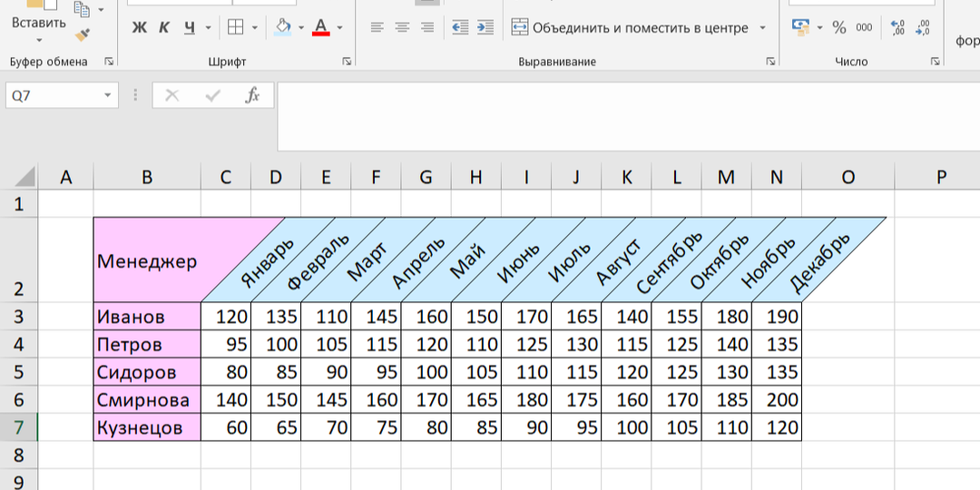Select cell Кузнецов

(x=147, y=427)
